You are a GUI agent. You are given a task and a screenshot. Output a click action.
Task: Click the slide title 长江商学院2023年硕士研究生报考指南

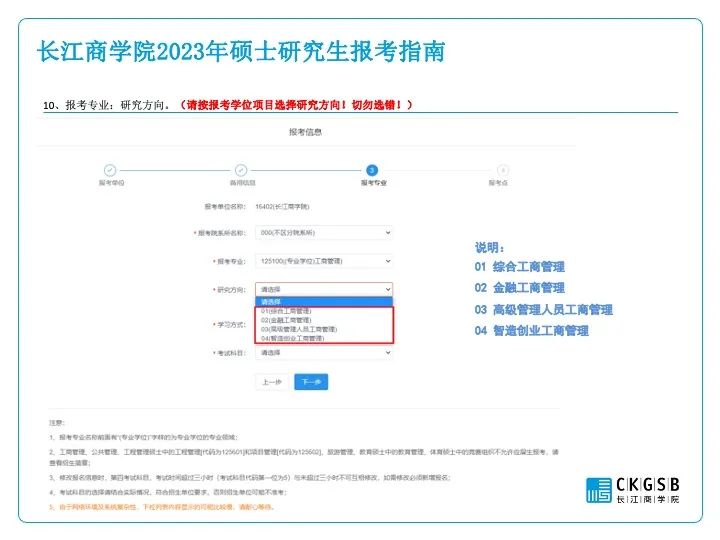click(241, 51)
